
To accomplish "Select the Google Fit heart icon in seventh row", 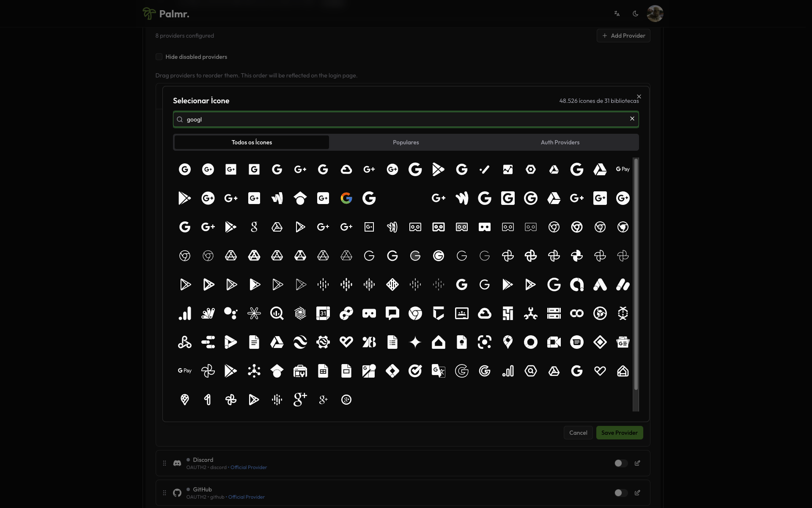I will (x=346, y=342).
